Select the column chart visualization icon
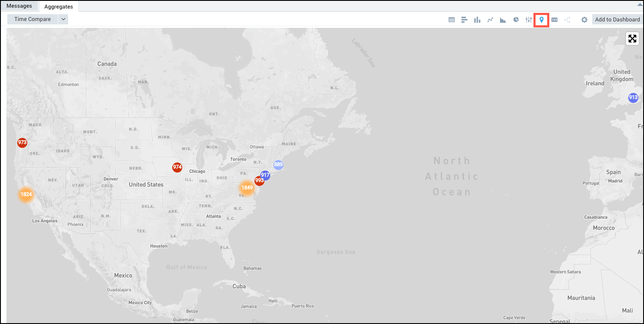The image size is (644, 324). pyautogui.click(x=477, y=19)
